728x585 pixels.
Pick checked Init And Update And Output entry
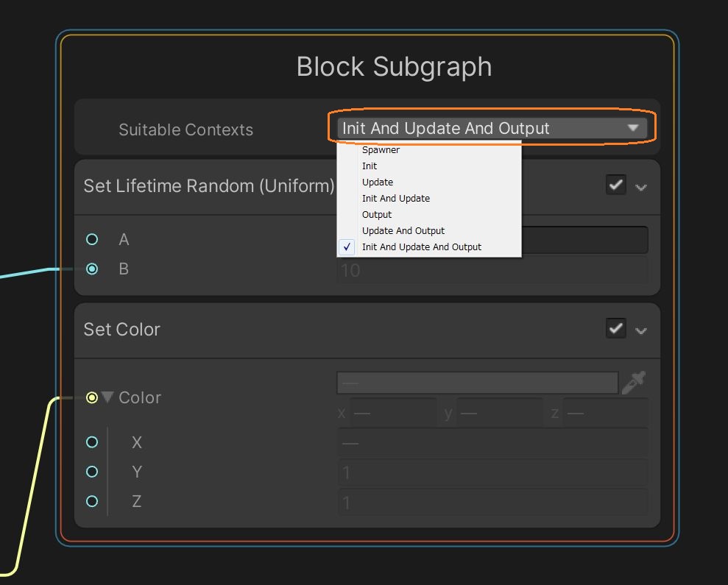[x=429, y=247]
